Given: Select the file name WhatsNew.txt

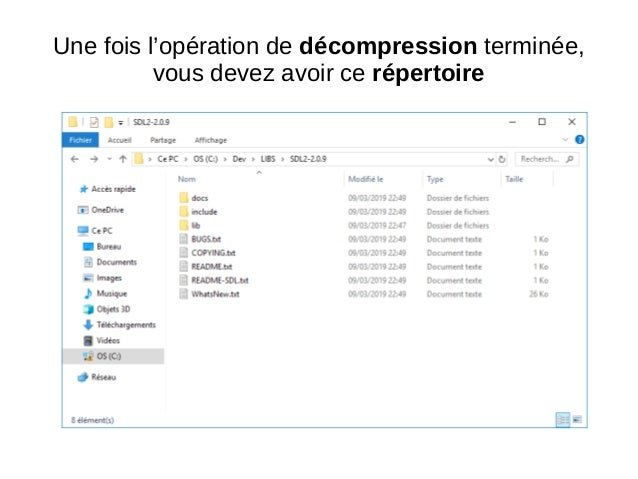Looking at the screenshot, I should [215, 294].
